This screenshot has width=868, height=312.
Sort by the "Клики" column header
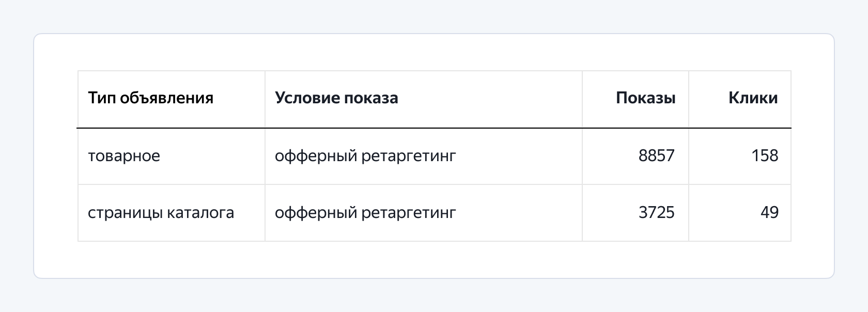pyautogui.click(x=753, y=98)
